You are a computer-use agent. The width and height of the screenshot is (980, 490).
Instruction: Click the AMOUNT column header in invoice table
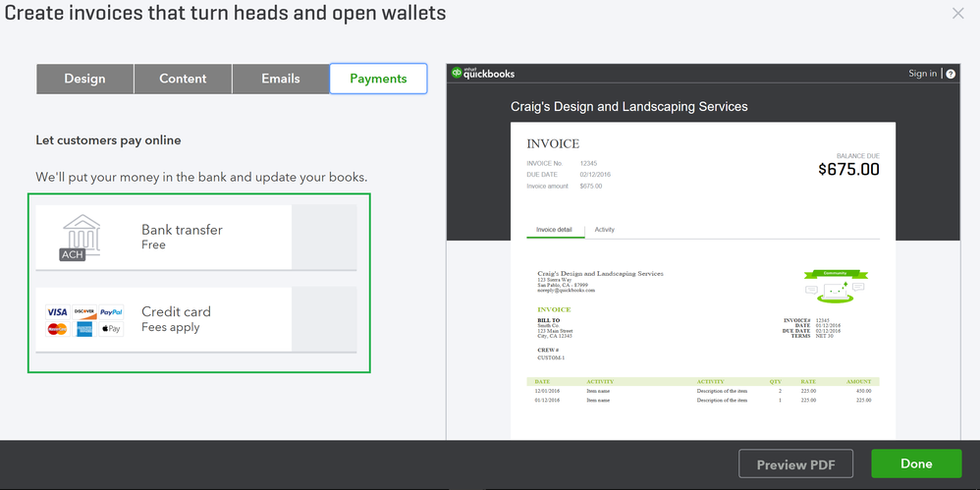859,381
